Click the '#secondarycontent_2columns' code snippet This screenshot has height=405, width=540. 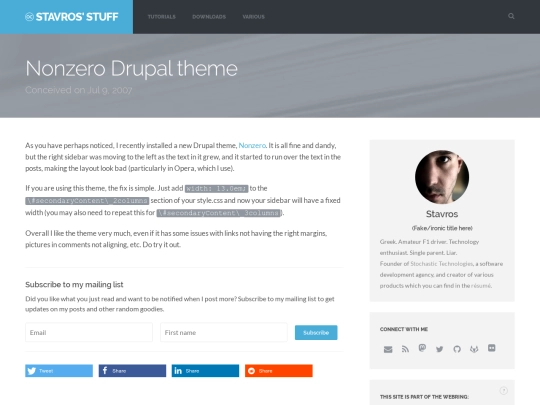[x=87, y=201]
